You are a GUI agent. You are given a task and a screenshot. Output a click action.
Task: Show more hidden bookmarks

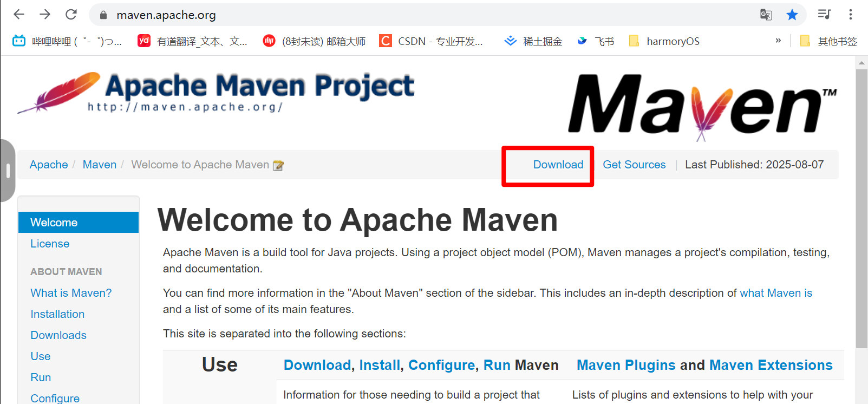[x=778, y=41]
